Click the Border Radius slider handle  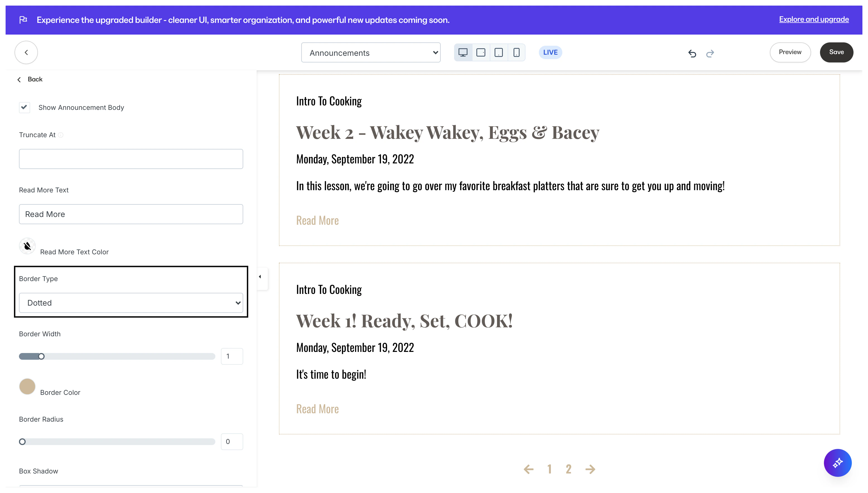[22, 441]
